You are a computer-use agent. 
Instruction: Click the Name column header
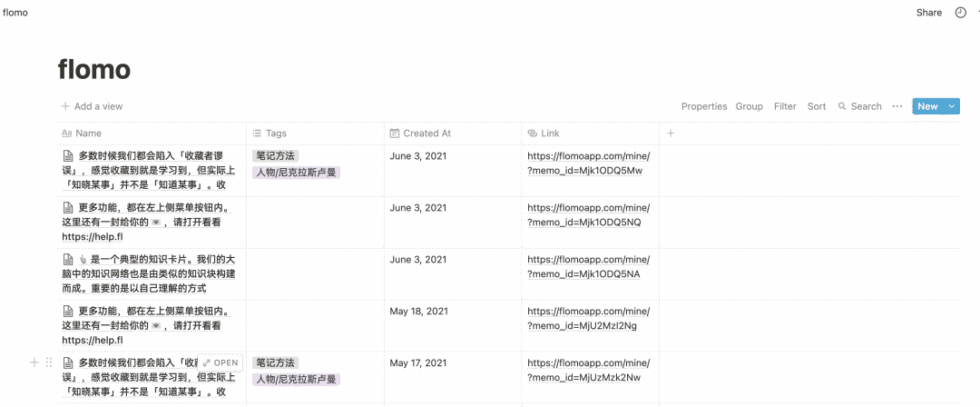click(x=152, y=134)
